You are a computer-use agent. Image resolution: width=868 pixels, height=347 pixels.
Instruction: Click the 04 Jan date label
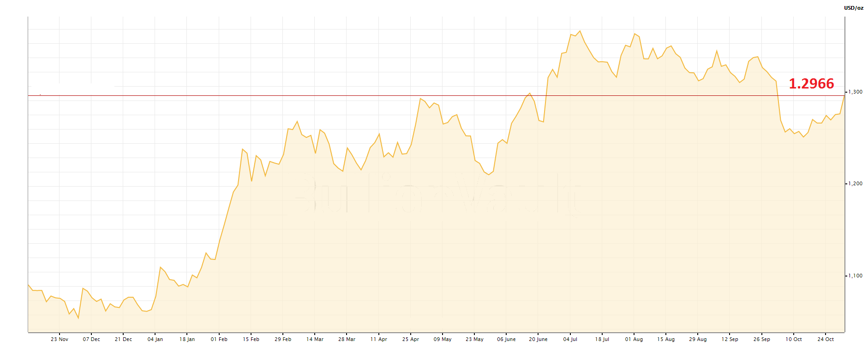tap(155, 339)
